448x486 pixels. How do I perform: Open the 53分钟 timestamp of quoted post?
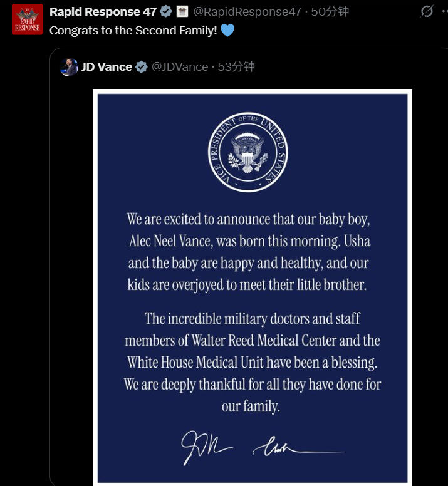236,66
